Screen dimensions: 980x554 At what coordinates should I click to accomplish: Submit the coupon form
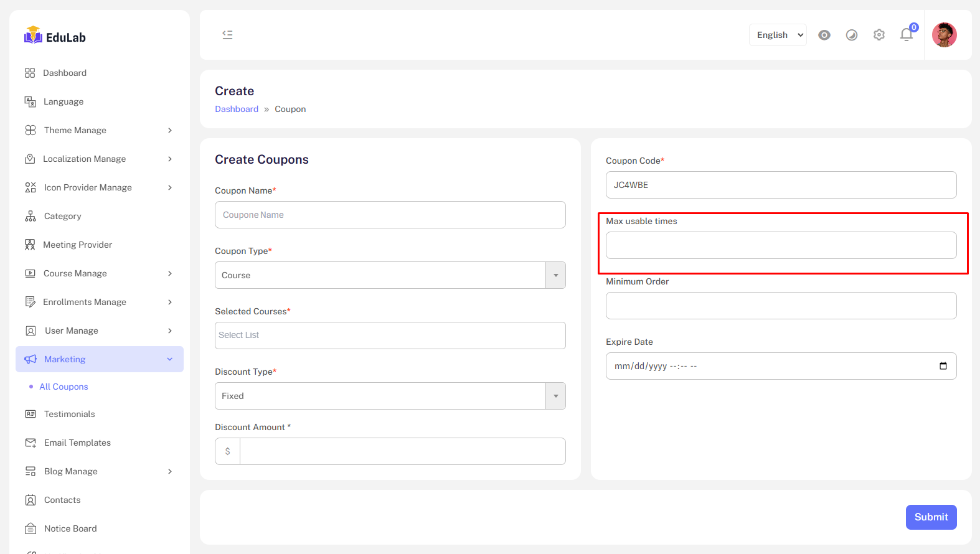click(931, 517)
